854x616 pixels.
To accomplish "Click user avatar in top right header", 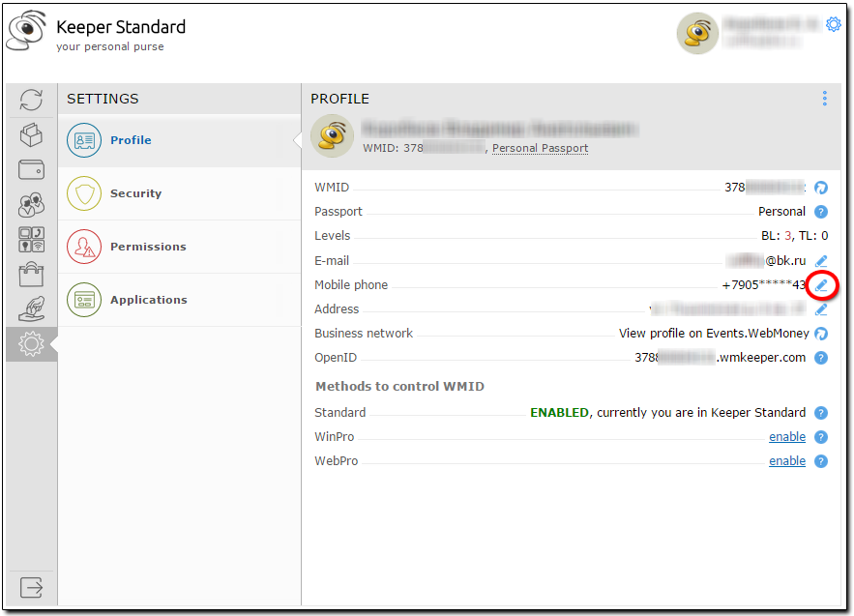I will [x=697, y=34].
